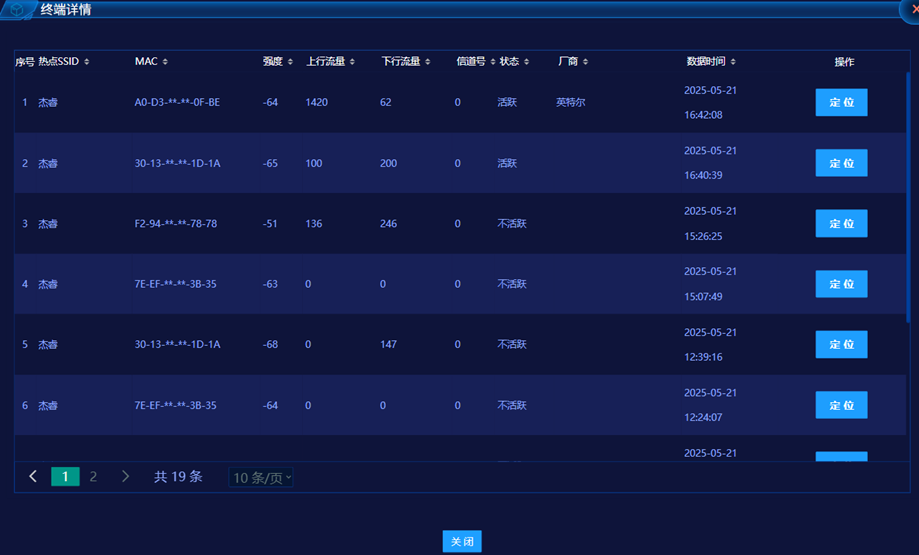Sort by 下行流量 column arrows

pos(428,62)
